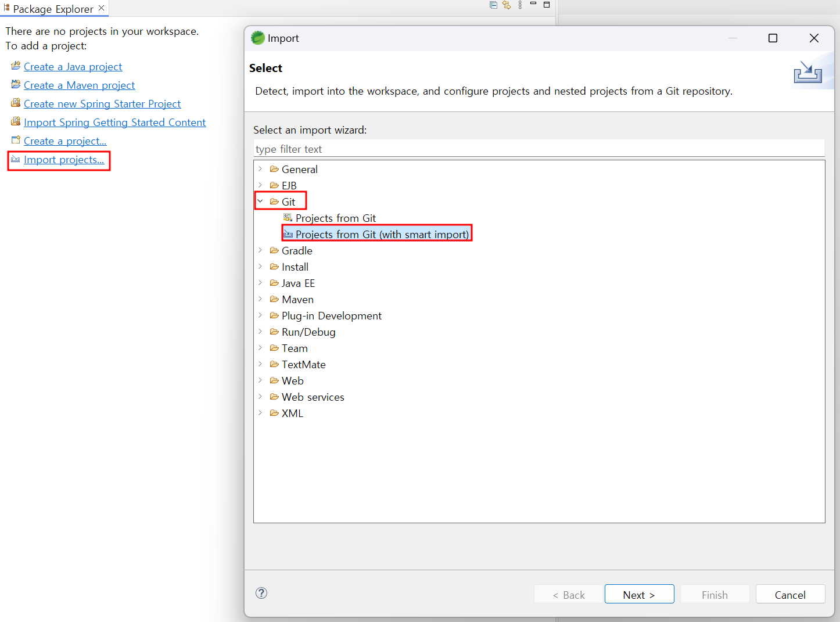Toggle Link with Editor arrows icon
Viewport: 840px width, 622px height.
507,5
